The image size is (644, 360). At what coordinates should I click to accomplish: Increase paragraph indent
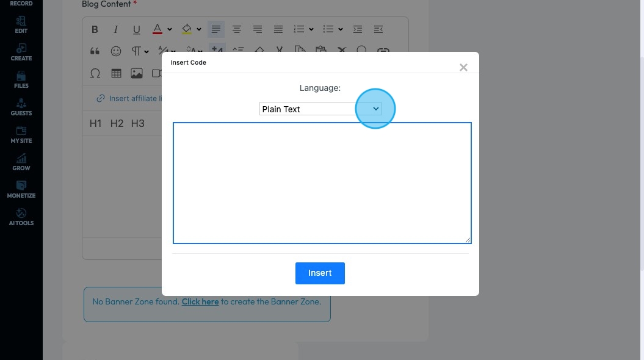point(358,29)
